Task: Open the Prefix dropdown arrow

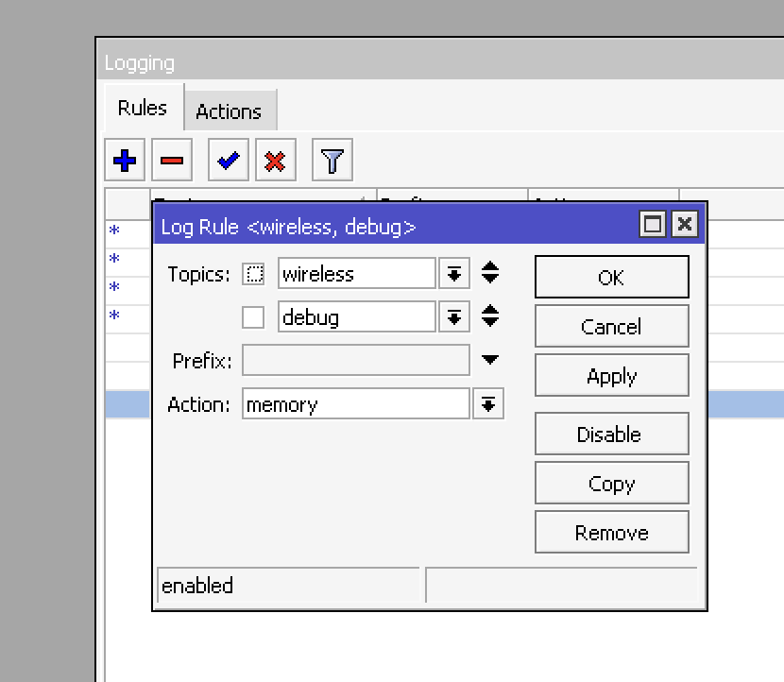Action: tap(492, 359)
